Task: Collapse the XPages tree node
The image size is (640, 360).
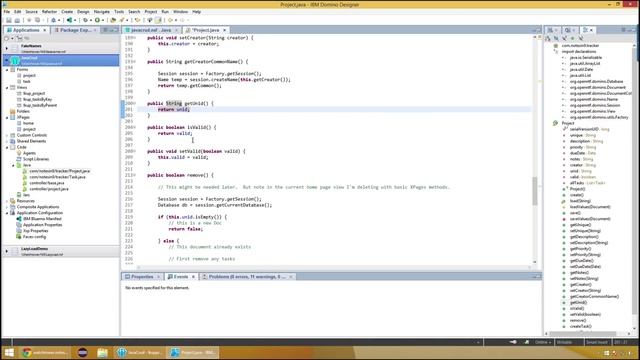Action: [x=7, y=118]
